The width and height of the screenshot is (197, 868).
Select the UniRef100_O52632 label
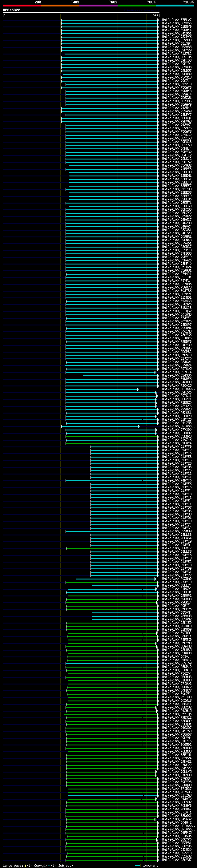tap(177, 856)
